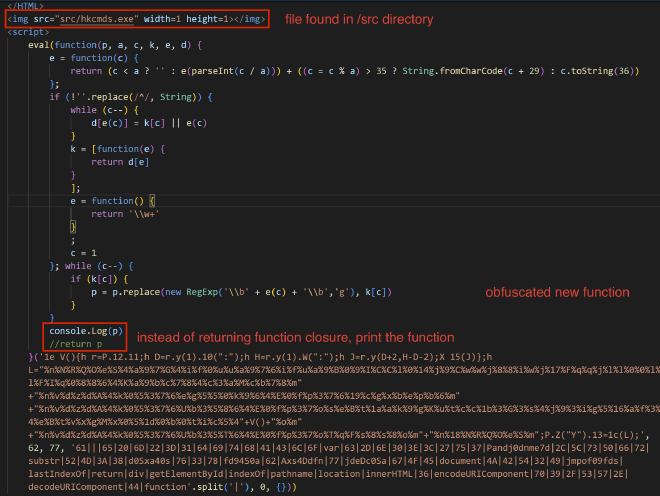Click the console.Log(p) statement
The width and height of the screenshot is (660, 496).
[x=86, y=331]
